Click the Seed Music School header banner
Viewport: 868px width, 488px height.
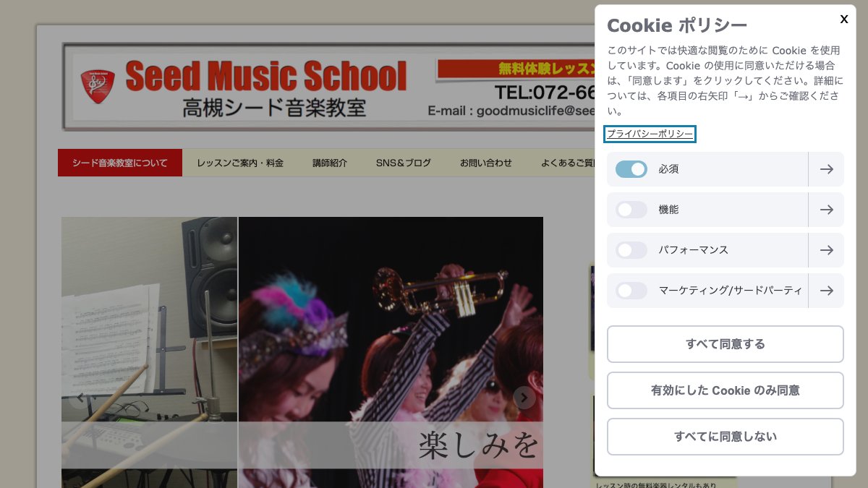[329, 87]
